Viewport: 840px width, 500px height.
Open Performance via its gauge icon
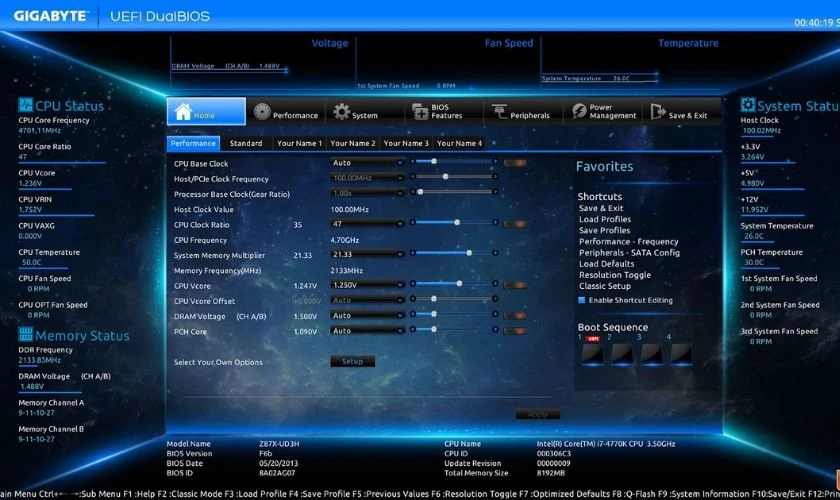pyautogui.click(x=262, y=111)
